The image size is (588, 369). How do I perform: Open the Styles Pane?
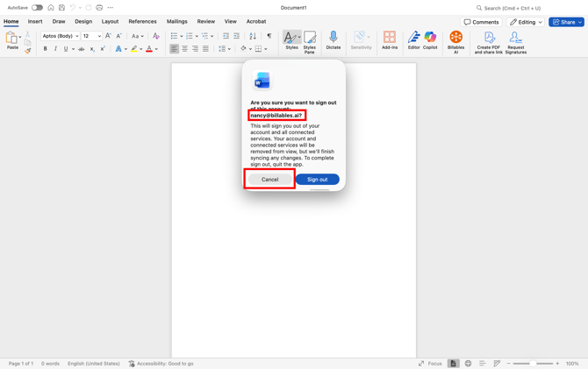point(310,39)
